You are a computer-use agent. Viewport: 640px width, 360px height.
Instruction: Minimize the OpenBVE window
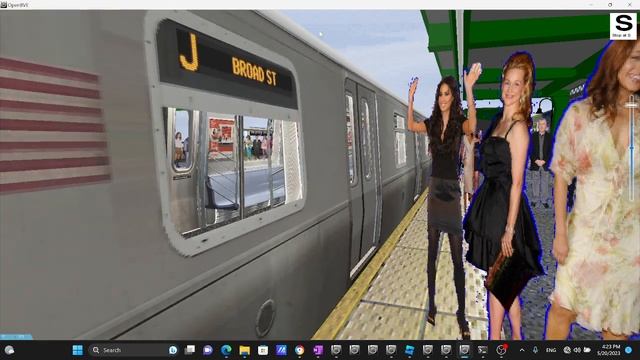pos(591,5)
